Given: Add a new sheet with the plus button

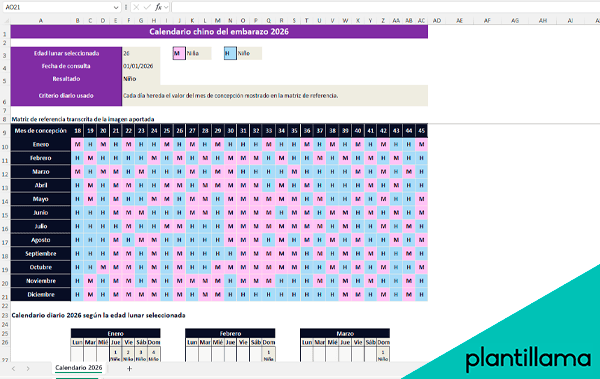Looking at the screenshot, I should pyautogui.click(x=129, y=368).
